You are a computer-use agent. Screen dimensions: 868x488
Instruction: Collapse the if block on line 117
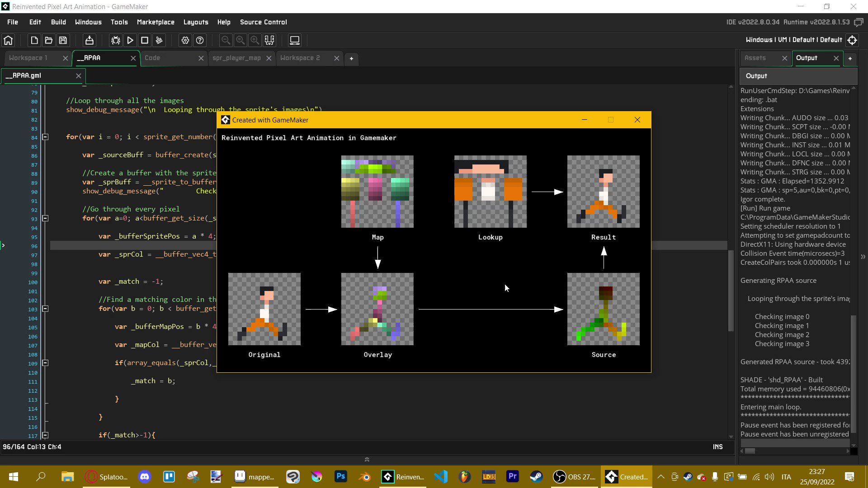tap(45, 435)
